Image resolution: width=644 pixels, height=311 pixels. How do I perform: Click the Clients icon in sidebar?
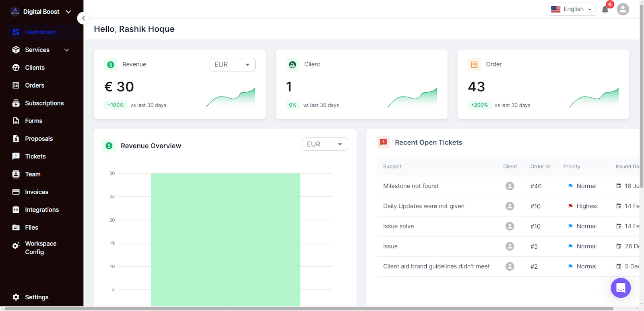[x=16, y=68]
